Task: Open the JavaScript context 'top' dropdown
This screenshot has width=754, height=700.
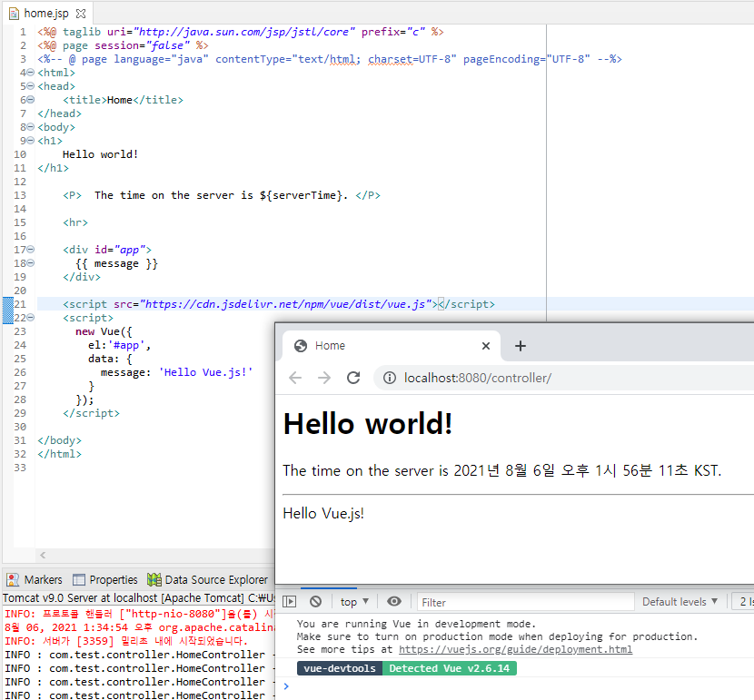Action: tap(354, 602)
